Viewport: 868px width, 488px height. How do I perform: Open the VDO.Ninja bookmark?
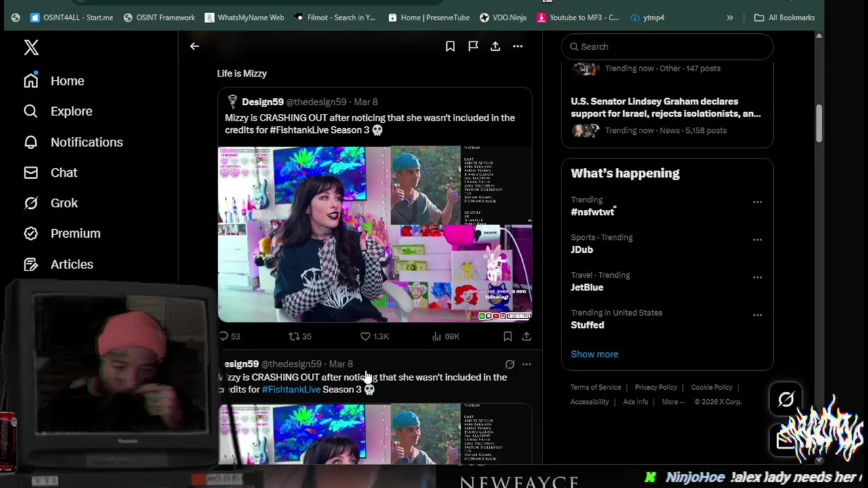click(503, 18)
